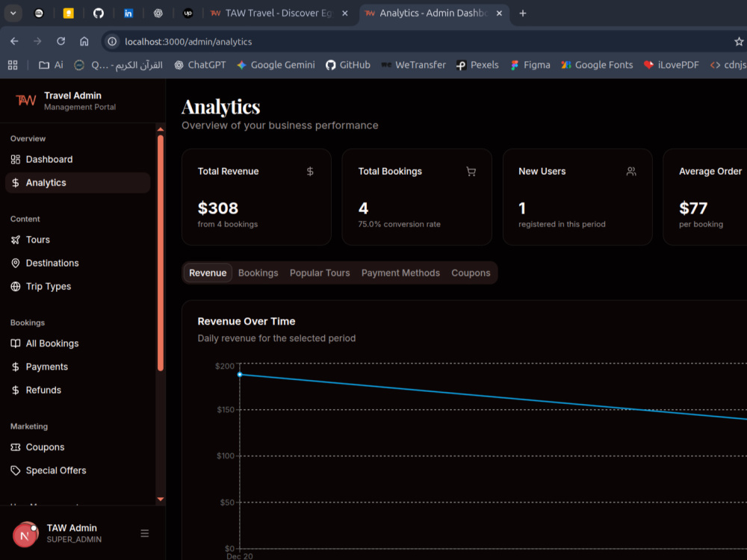Open Trip Types in sidebar

click(x=78, y=286)
